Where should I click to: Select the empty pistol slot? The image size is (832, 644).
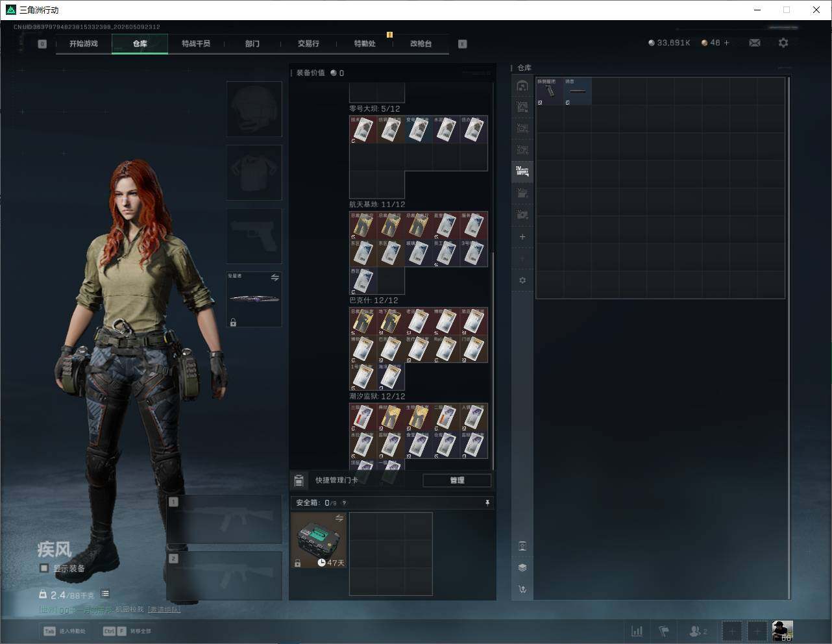click(254, 236)
